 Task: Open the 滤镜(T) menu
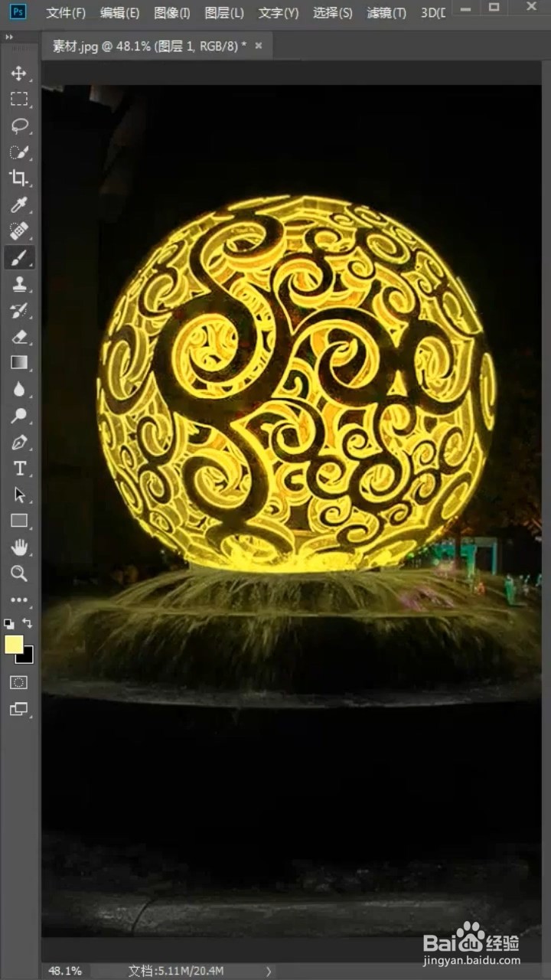click(x=386, y=13)
